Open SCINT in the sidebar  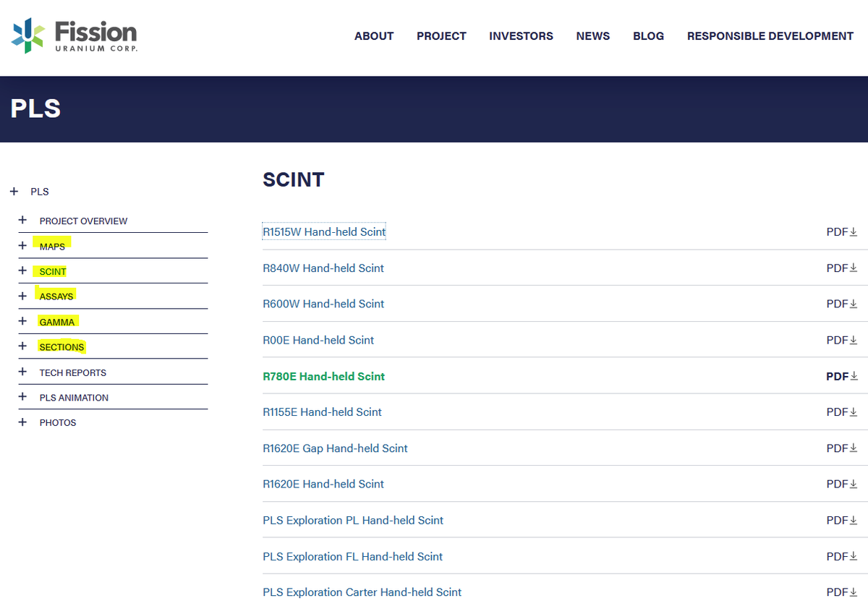coord(53,272)
